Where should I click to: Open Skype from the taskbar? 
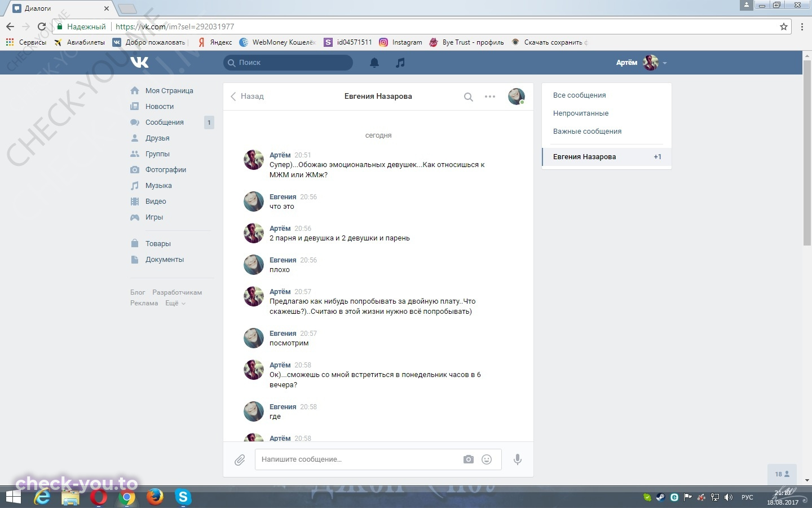[x=183, y=497]
